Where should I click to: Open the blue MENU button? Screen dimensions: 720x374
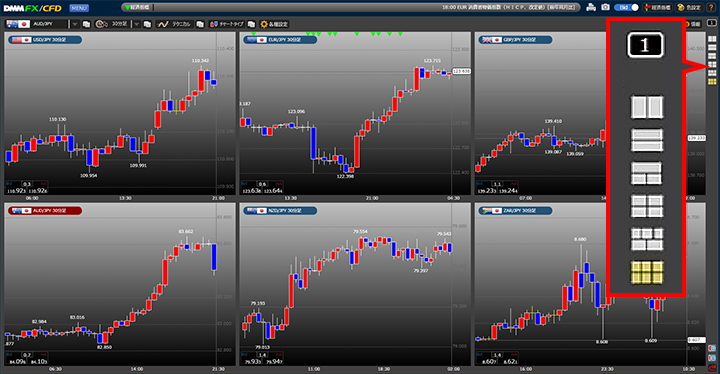pyautogui.click(x=79, y=8)
